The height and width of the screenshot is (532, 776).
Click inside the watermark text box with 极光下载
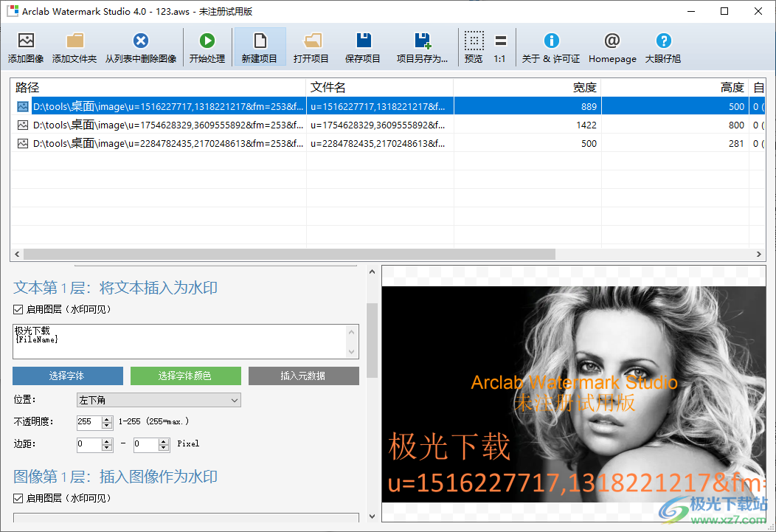[x=179, y=342]
